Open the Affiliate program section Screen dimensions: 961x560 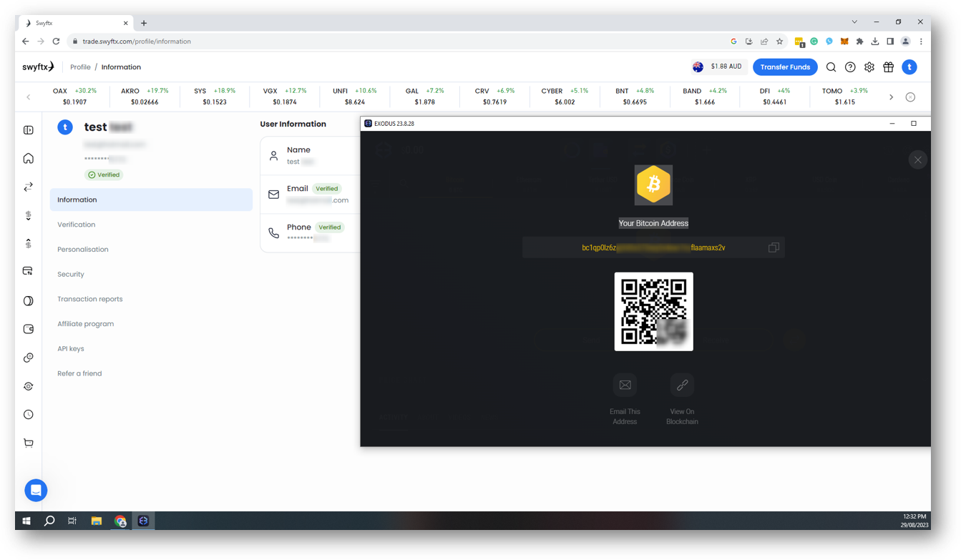86,324
